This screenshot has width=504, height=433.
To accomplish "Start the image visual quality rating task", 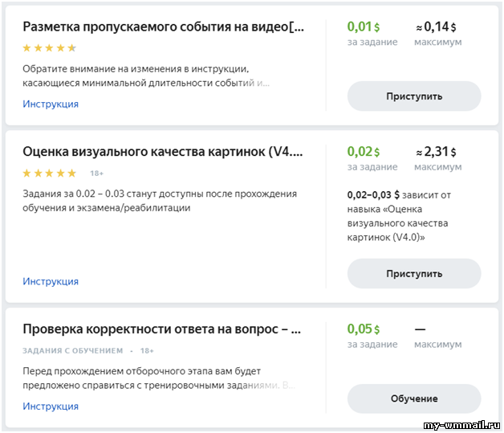I will [x=414, y=273].
